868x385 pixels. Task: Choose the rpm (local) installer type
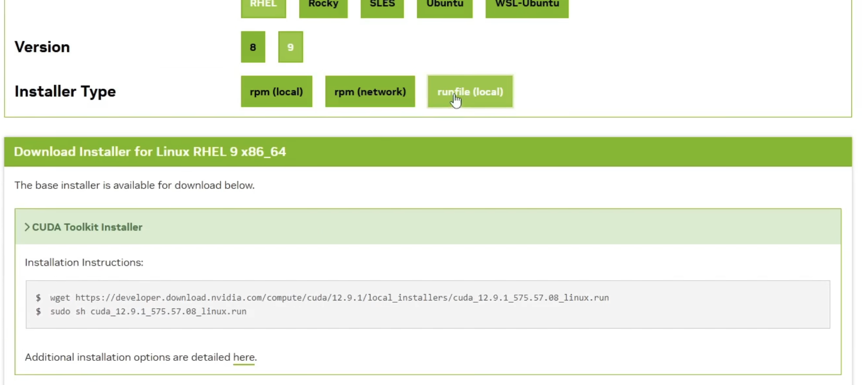276,92
